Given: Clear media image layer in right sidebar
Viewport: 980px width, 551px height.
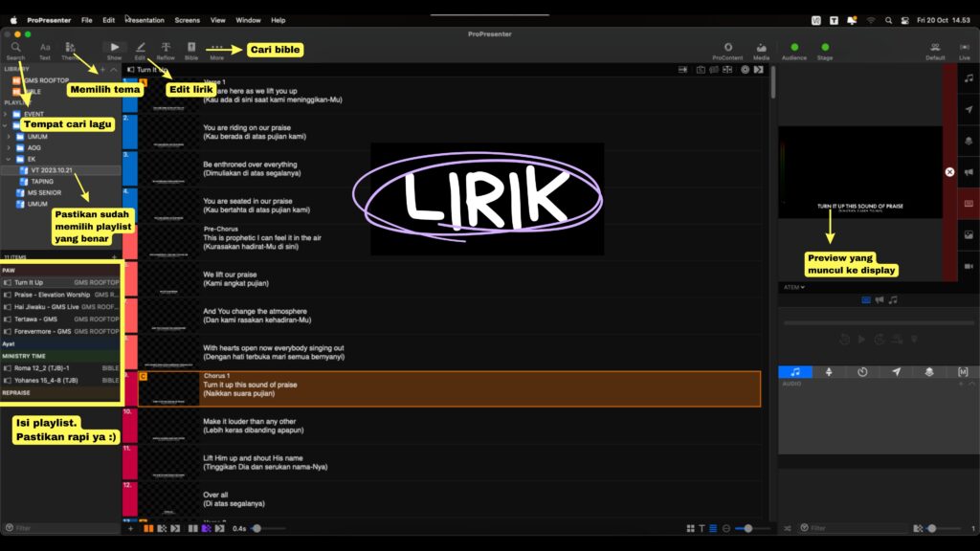Looking at the screenshot, I should (x=969, y=235).
